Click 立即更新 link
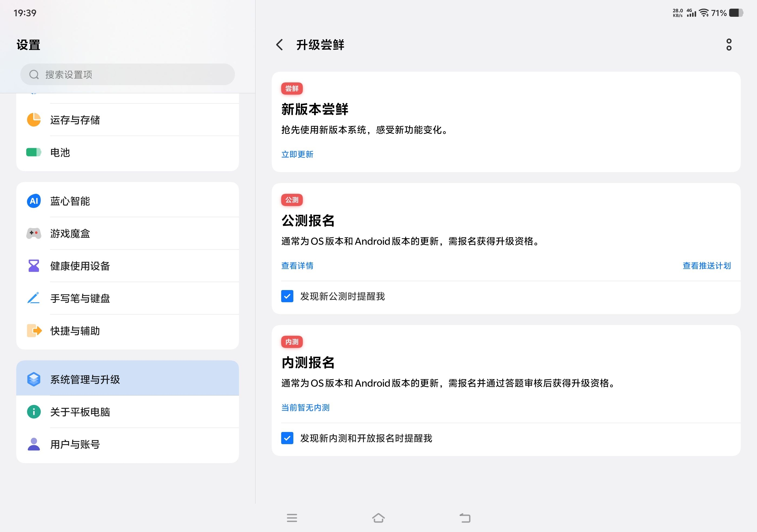Viewport: 757px width, 532px height. [297, 154]
